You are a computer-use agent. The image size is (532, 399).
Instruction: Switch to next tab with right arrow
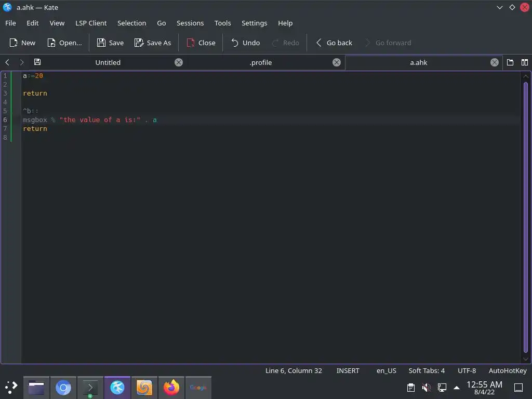coord(22,62)
